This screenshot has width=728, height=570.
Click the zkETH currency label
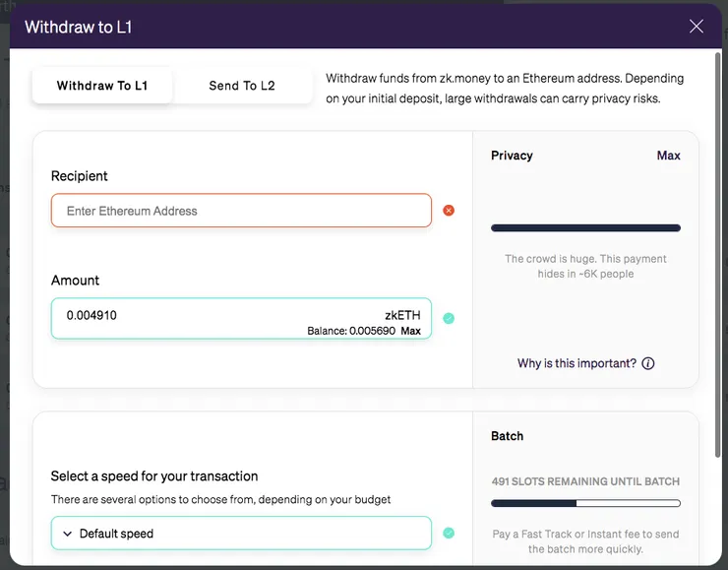point(402,315)
